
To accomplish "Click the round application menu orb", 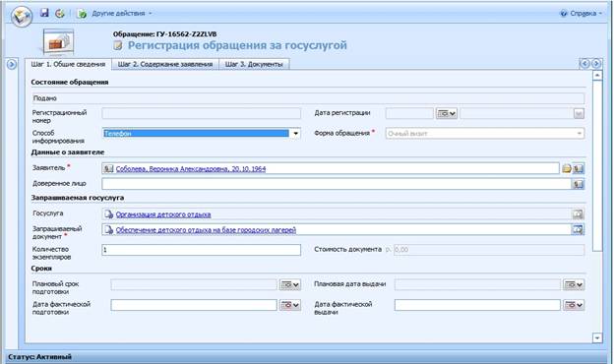I will 22,17.
